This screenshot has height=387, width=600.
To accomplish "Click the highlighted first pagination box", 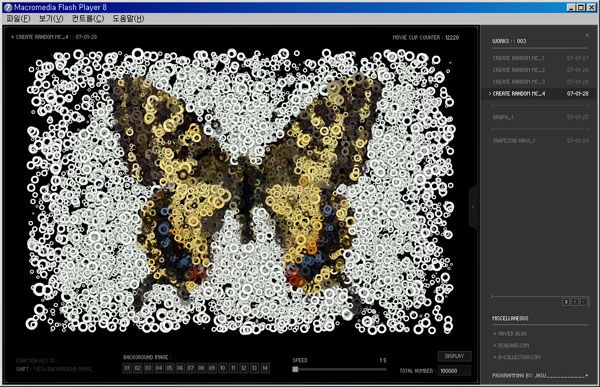I will (566, 302).
